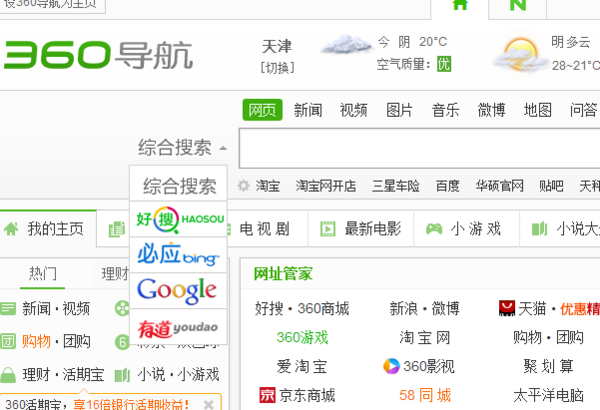This screenshot has width=600, height=410.
Task: Open the 爱淘宝 site link
Action: 302,366
